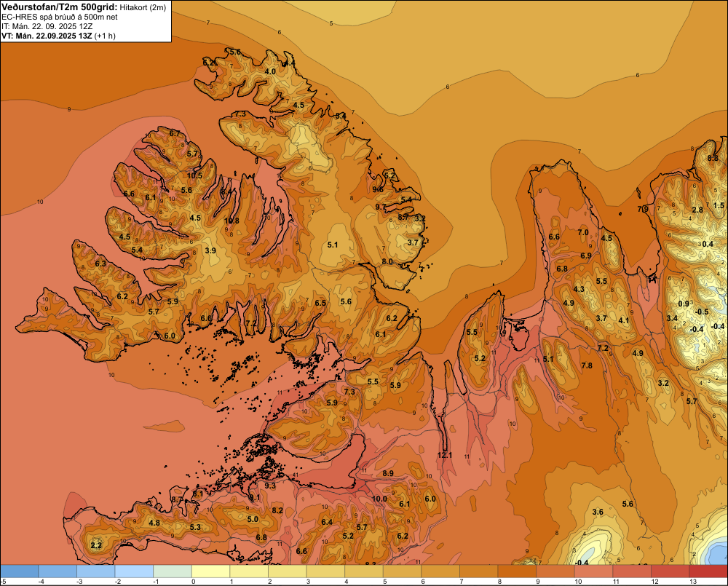Click the 'Veðurstofan/T2m 500grid' map title
The height and width of the screenshot is (586, 728).
(x=60, y=7)
